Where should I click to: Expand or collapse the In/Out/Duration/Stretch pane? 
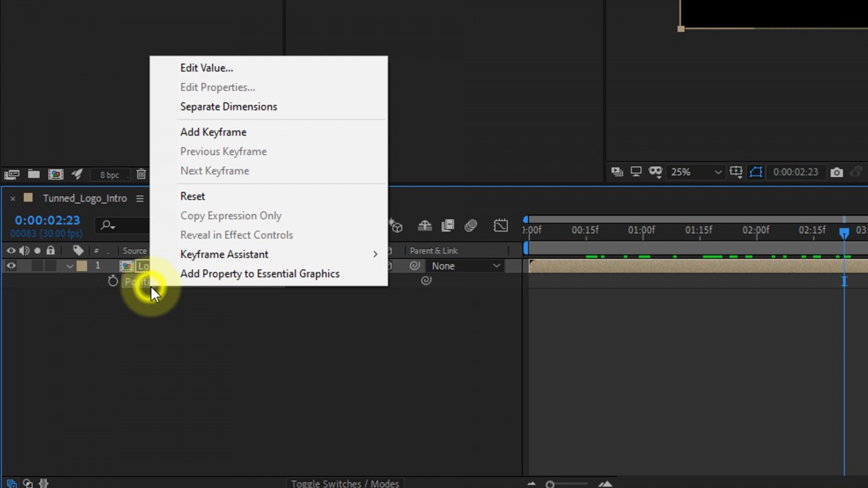coord(43,483)
